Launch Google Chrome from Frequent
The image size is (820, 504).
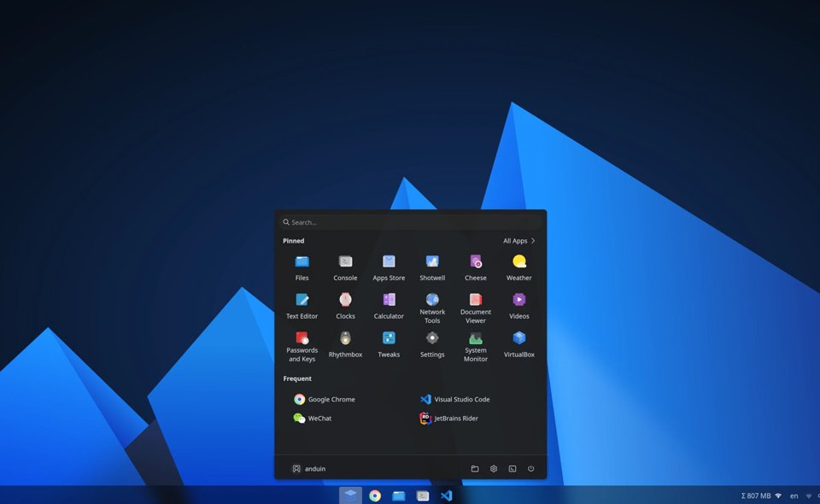pos(325,400)
